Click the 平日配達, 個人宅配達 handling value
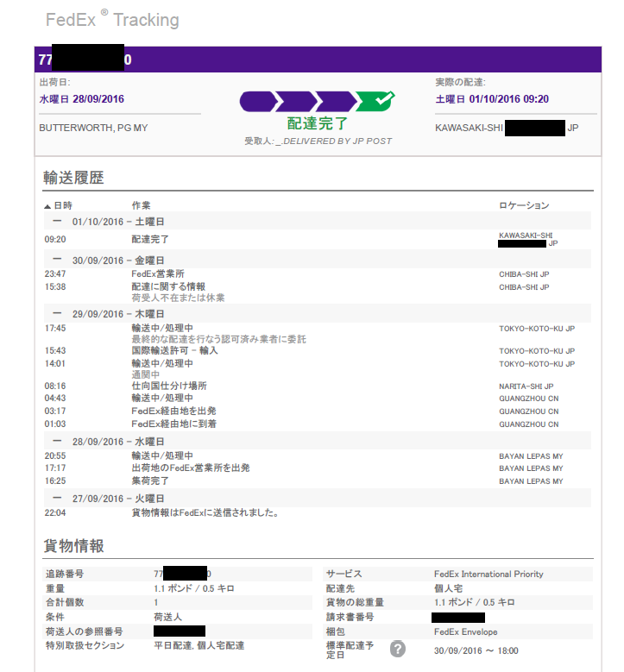Image resolution: width=624 pixels, height=672 pixels. (199, 645)
